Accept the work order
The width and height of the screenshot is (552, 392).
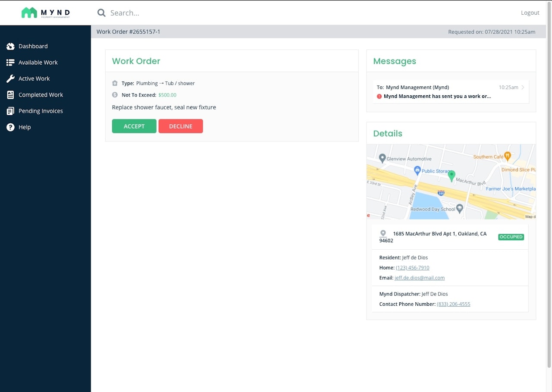134,126
